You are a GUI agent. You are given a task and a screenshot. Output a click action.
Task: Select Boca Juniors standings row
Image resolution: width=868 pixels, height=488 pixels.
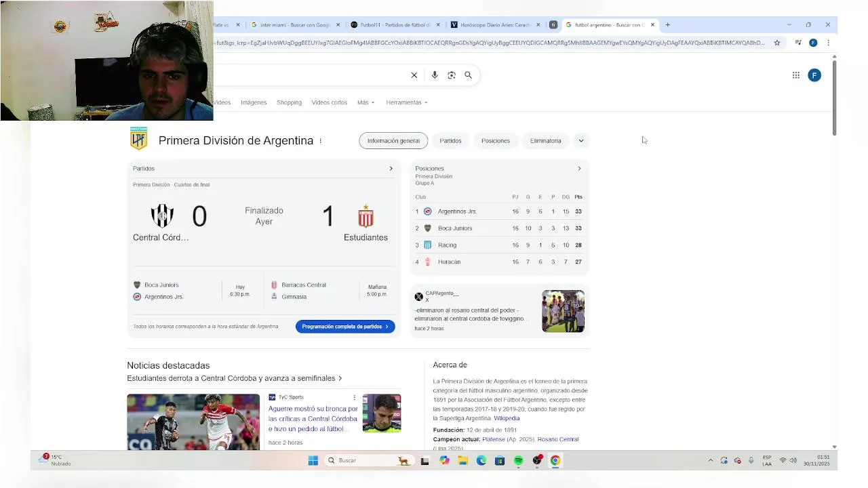coord(499,228)
